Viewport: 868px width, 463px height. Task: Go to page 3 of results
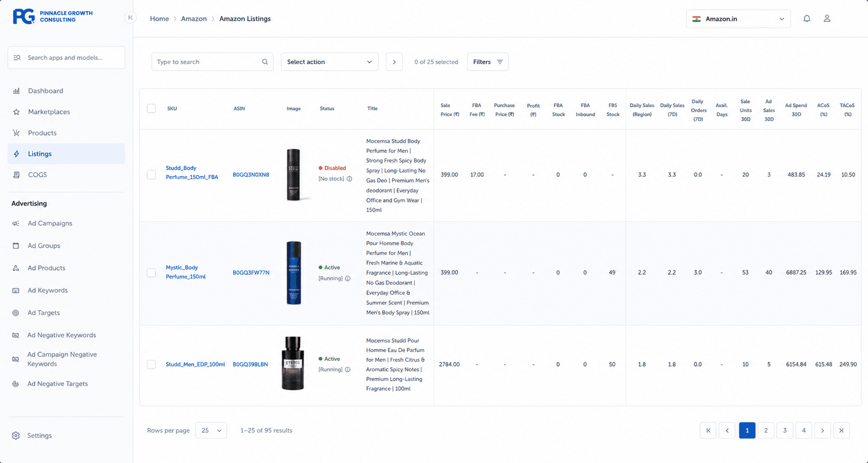click(x=785, y=431)
